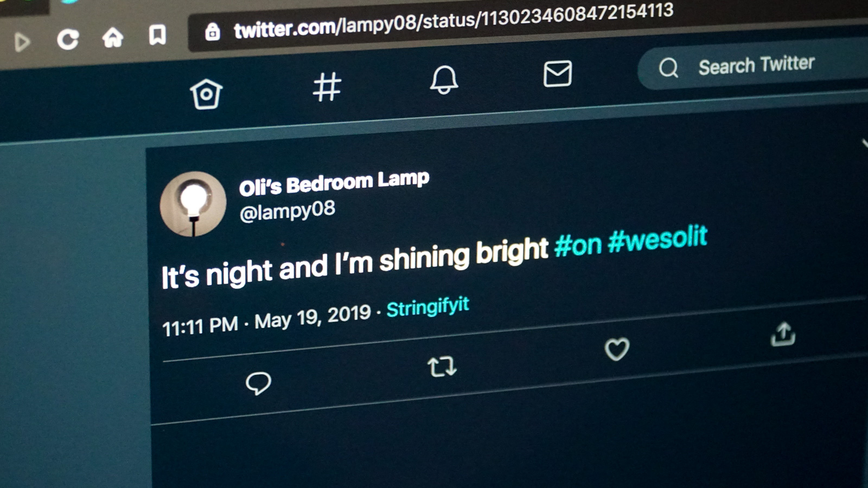The image size is (868, 488).
Task: Share the tweet using upload arrow icon
Action: (x=783, y=334)
